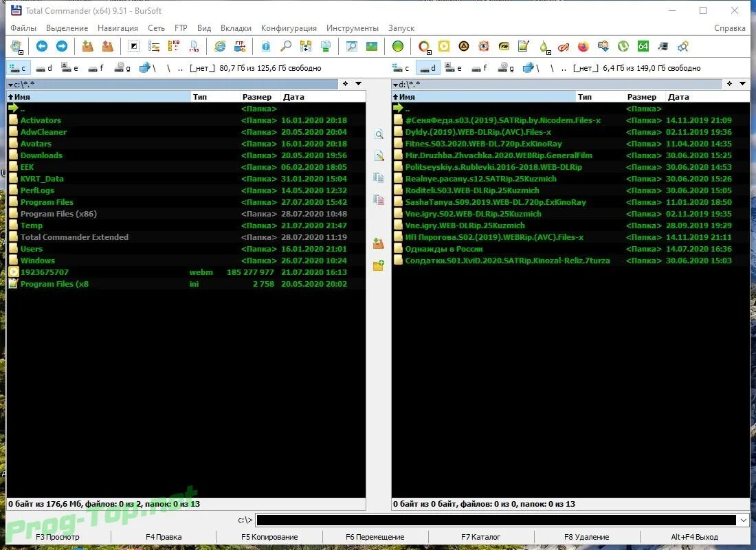Image resolution: width=756 pixels, height=550 pixels.
Task: Open the Конфигурация menu
Action: click(289, 28)
